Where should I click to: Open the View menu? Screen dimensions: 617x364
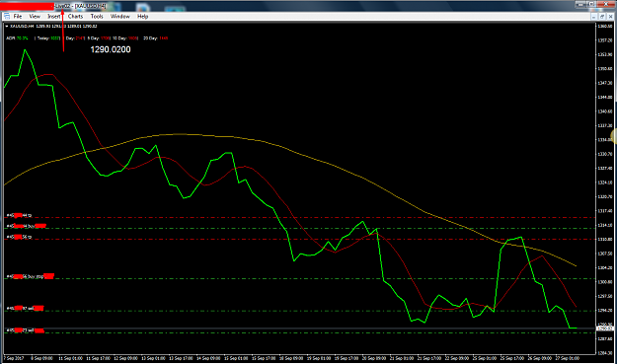click(x=35, y=17)
